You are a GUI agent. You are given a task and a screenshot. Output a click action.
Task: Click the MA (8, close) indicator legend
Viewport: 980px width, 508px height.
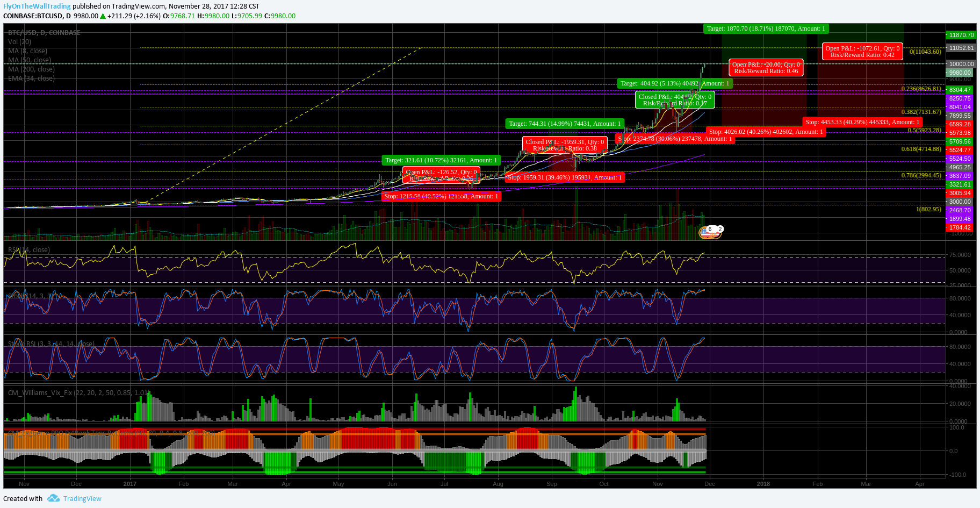click(27, 51)
